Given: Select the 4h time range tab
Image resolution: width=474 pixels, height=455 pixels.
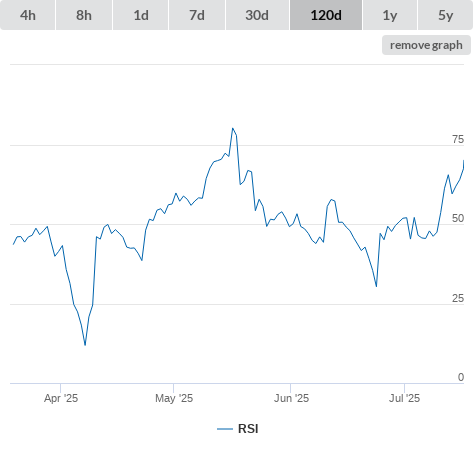Looking at the screenshot, I should 28,15.
